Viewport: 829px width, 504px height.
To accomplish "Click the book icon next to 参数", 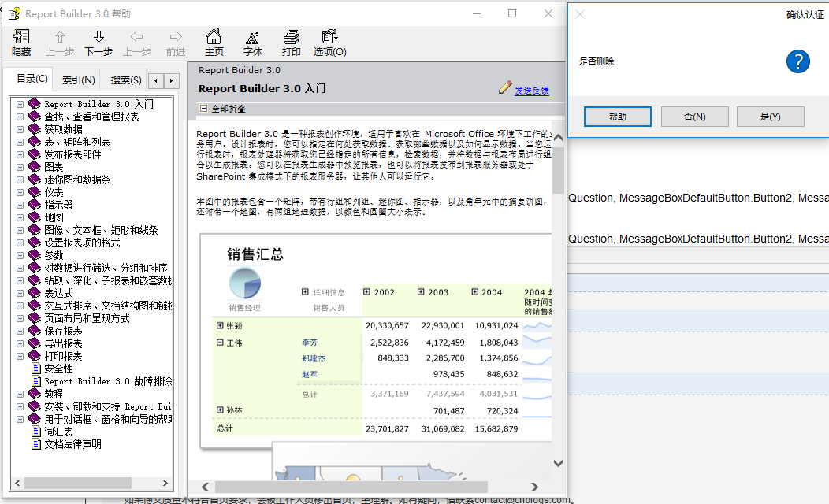I will 35,255.
